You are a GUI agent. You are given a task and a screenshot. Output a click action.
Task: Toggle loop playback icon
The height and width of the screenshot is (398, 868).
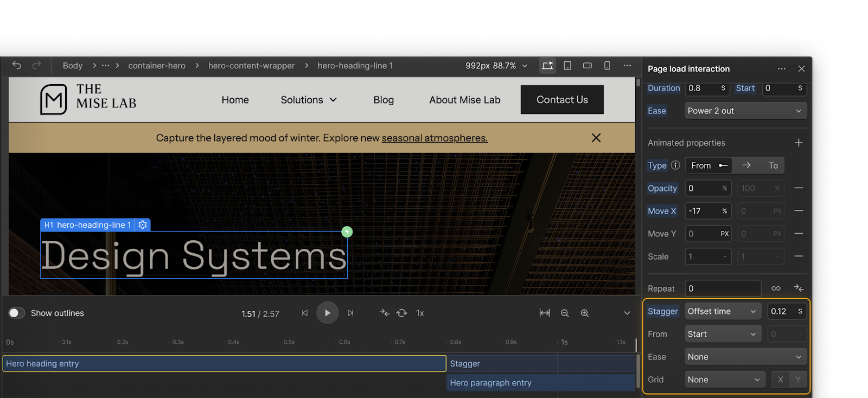[401, 313]
